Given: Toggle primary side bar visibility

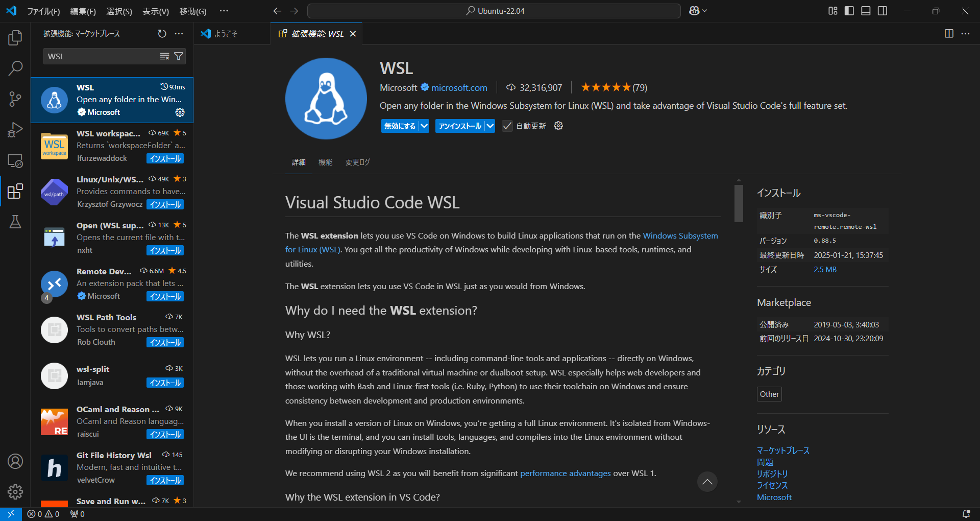Looking at the screenshot, I should (x=849, y=11).
